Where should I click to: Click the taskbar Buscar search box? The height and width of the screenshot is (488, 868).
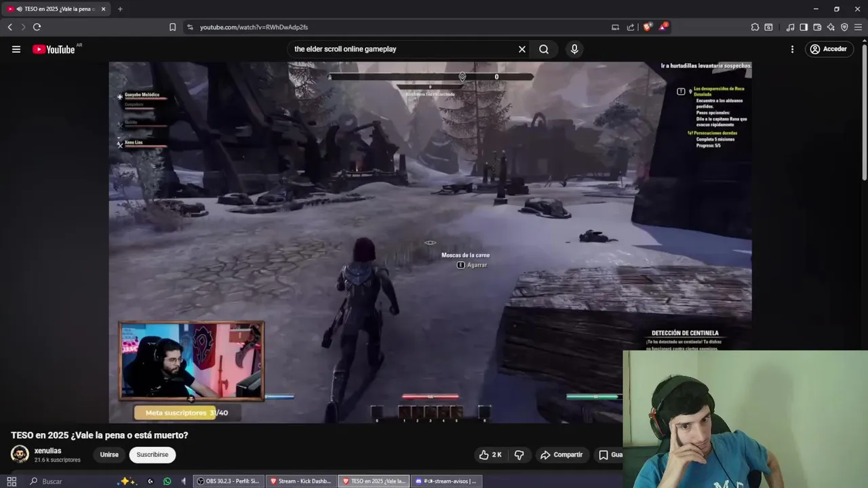click(71, 481)
